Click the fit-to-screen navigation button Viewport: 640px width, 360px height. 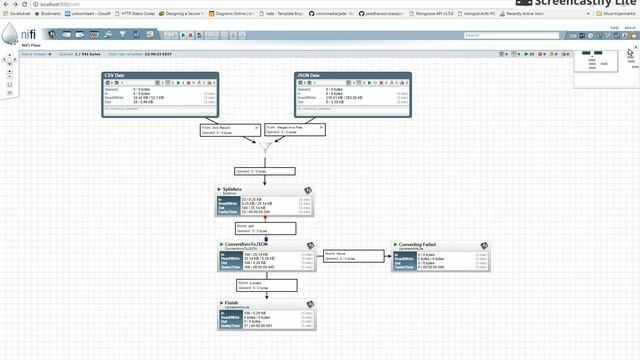[10, 84]
